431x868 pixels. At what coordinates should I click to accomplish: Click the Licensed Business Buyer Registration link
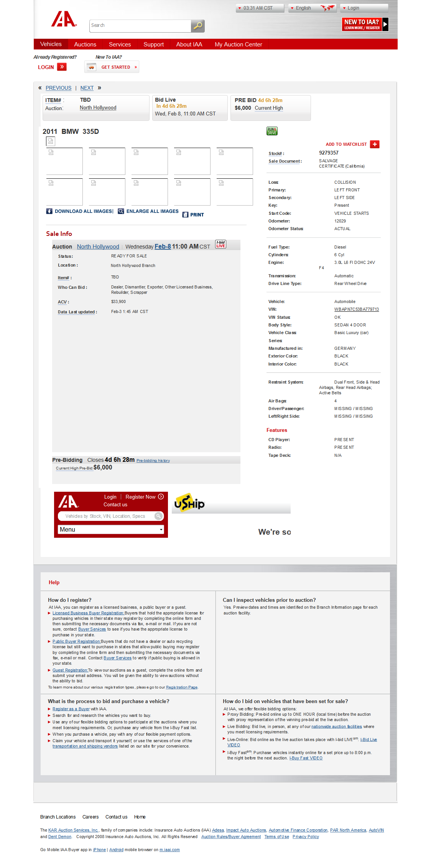pos(89,613)
